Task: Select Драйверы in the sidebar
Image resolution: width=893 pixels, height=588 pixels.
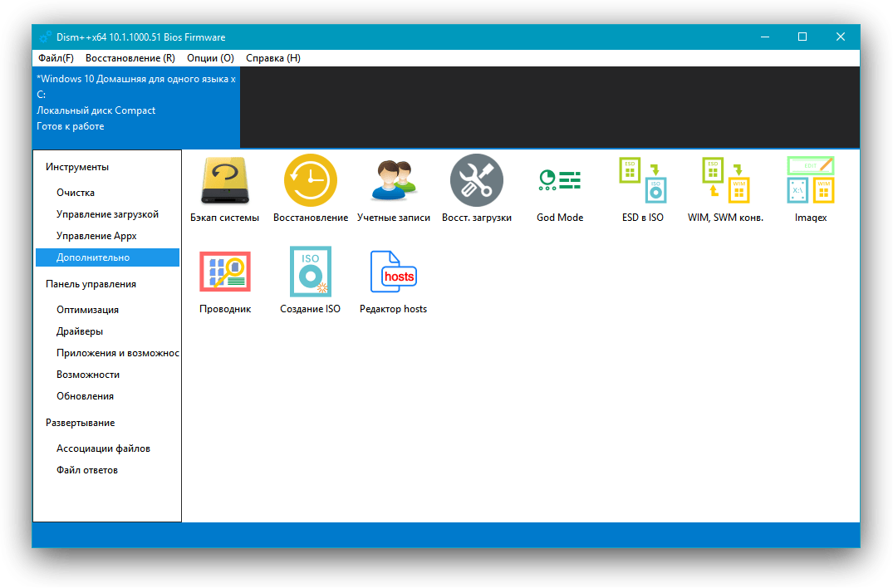Action: [x=80, y=331]
